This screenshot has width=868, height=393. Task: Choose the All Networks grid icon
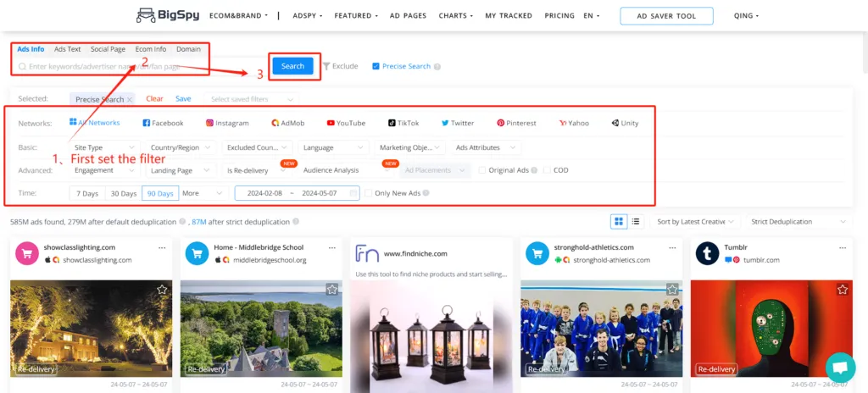click(x=73, y=122)
